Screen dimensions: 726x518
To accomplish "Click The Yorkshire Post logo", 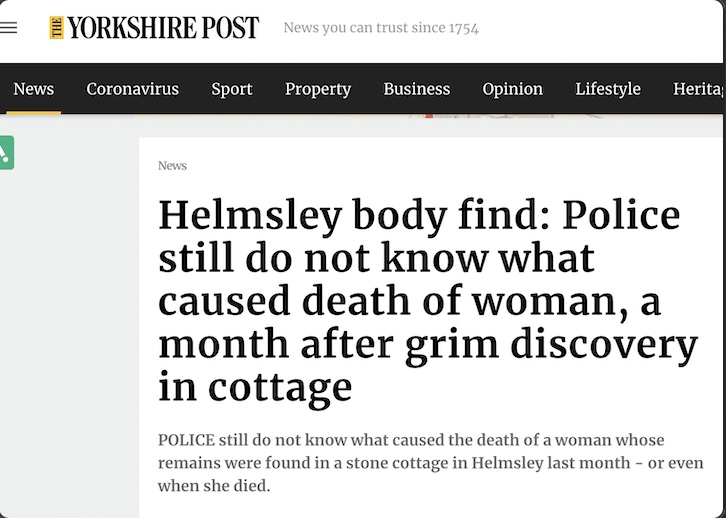I will point(154,28).
